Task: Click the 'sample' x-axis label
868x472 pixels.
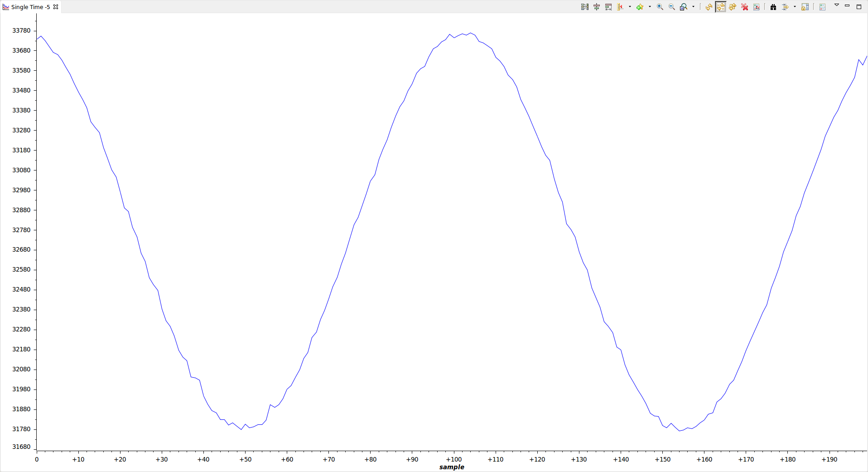Action: pyautogui.click(x=452, y=467)
